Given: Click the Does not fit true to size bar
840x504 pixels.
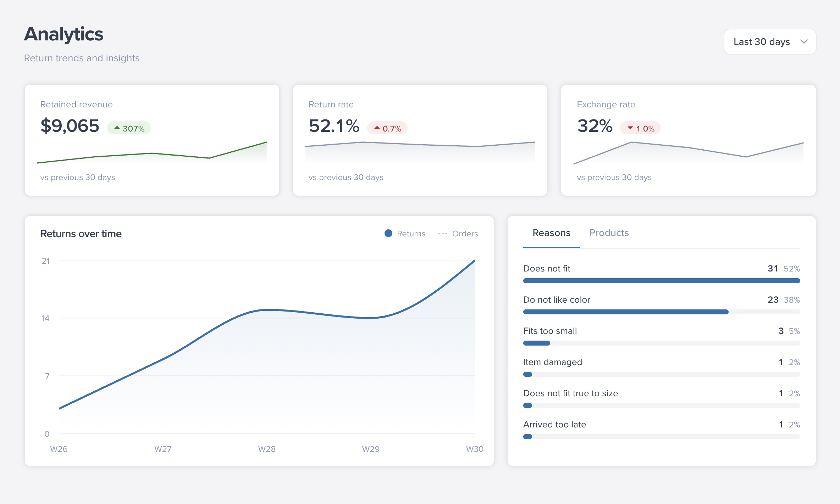Looking at the screenshot, I should (662, 405).
